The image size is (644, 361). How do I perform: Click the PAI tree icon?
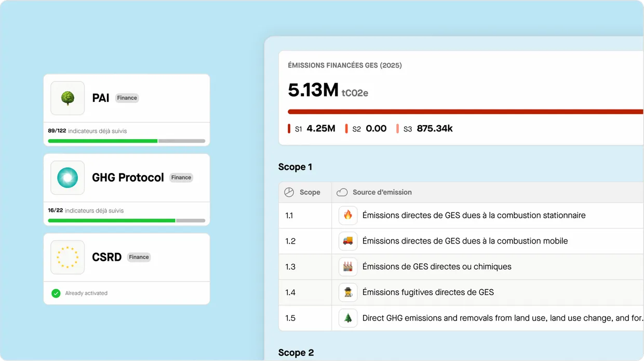click(68, 98)
